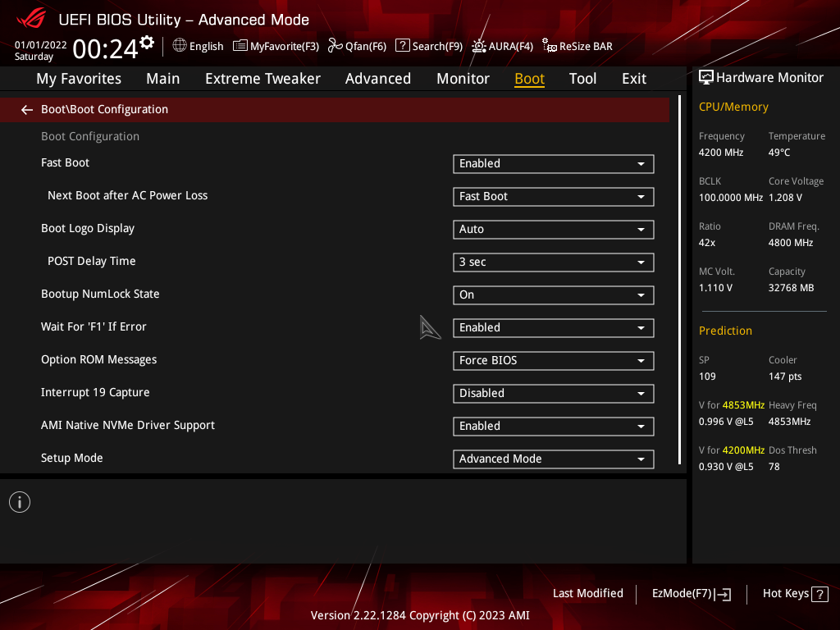Click the 4853MHz yellow value

[x=743, y=405]
